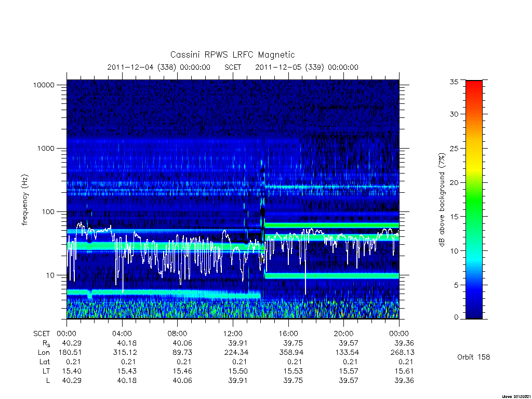The height and width of the screenshot is (399, 532).
Task: Click '39.91' in the Rs row
Action: (x=238, y=343)
